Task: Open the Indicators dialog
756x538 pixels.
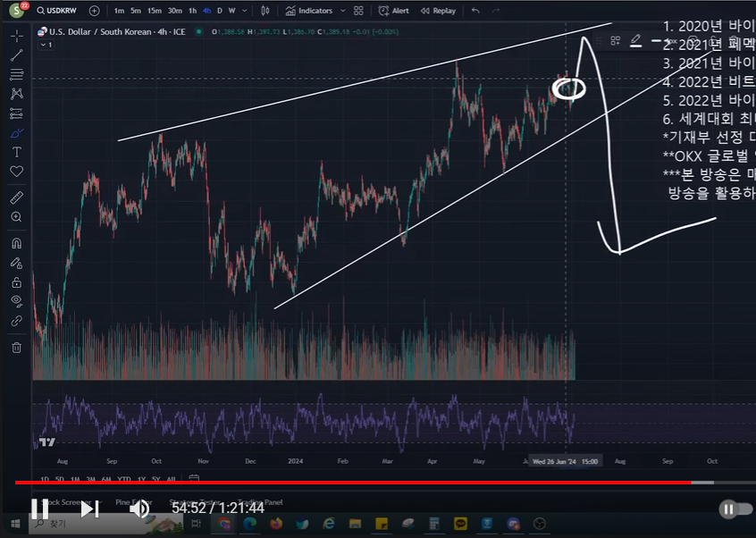Action: coord(309,11)
